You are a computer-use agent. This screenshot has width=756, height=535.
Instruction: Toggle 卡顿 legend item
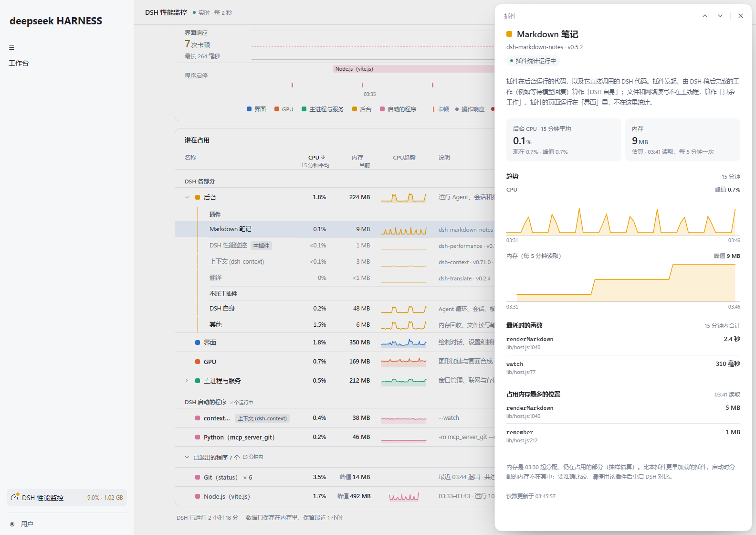tap(441, 109)
